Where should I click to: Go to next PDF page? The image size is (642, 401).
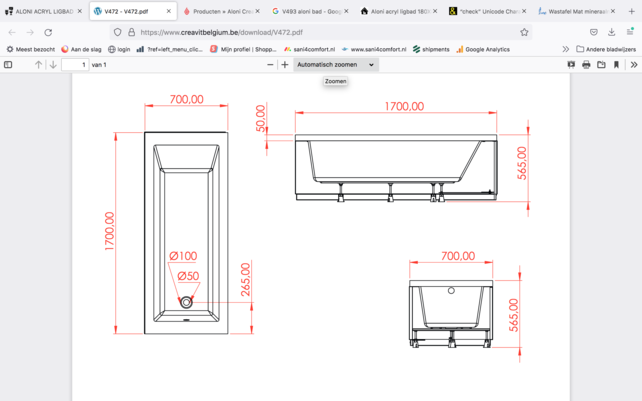tap(53, 65)
